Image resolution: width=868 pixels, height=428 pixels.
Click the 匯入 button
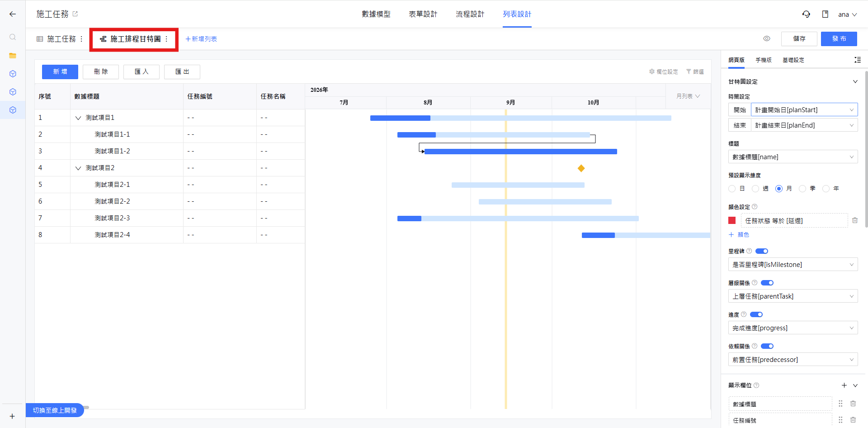click(x=142, y=71)
